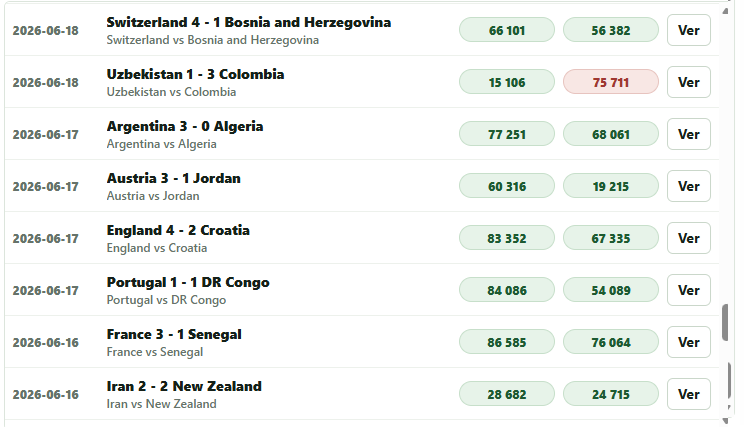Open Ver for Uzbekistan vs Colombia match
The image size is (744, 427).
click(x=688, y=82)
